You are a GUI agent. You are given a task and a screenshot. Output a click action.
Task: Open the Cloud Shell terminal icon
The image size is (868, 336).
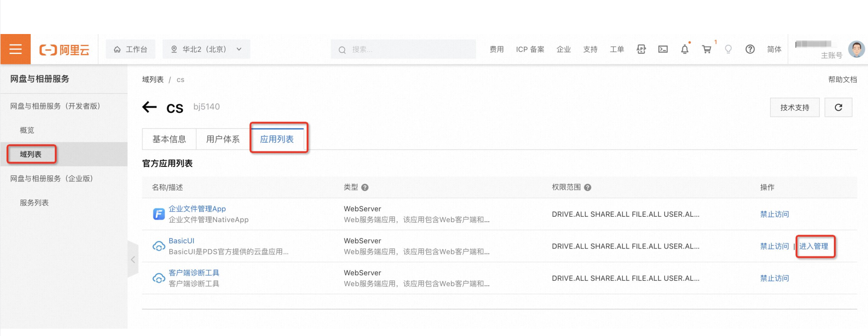[x=663, y=49]
